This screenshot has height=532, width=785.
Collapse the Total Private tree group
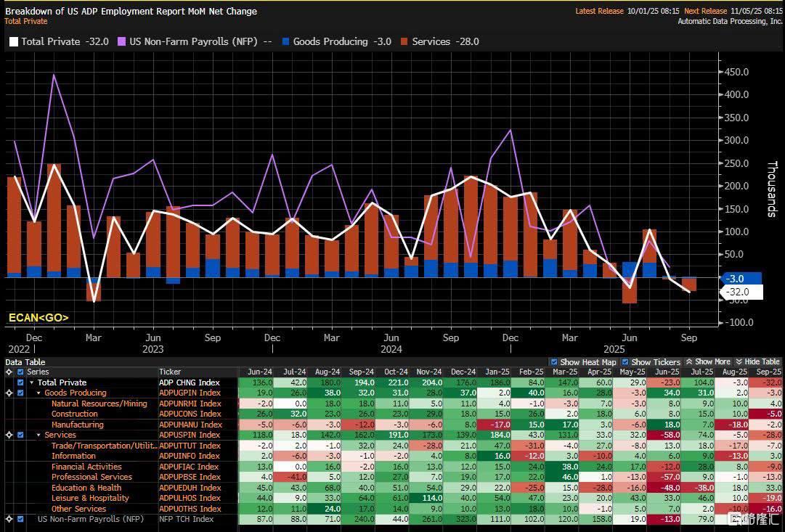31,382
